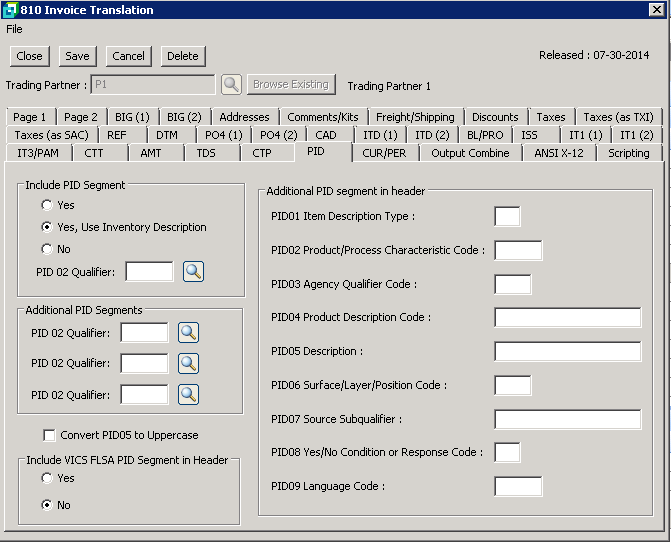
Task: Click second lookup icon under Additional PID Segments
Action: tap(188, 364)
